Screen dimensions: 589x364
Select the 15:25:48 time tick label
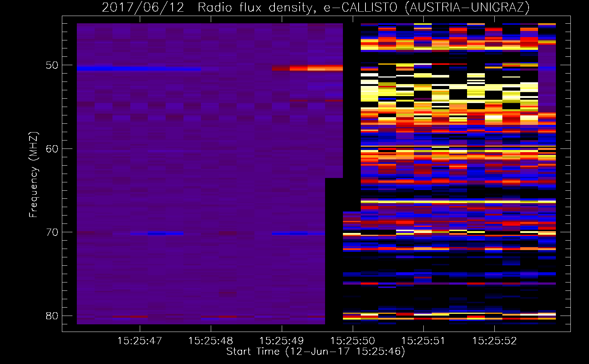[211, 341]
